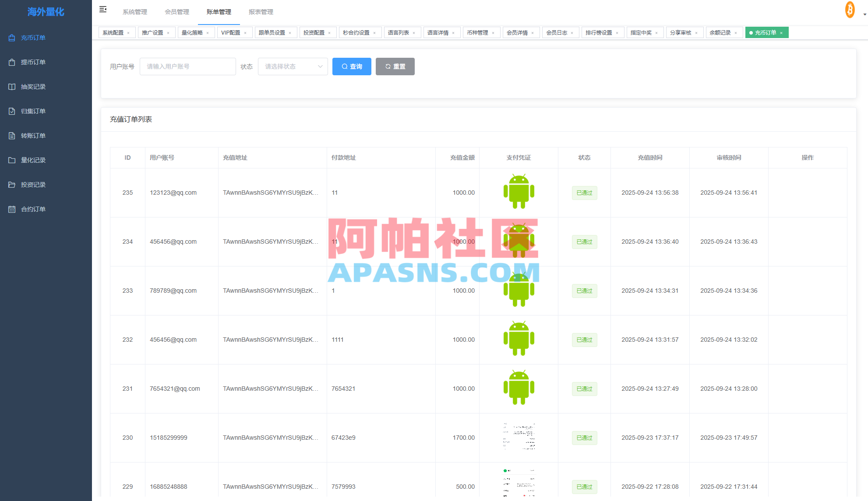Select 抽奖记录 in the sidebar
The image size is (868, 501).
[33, 87]
